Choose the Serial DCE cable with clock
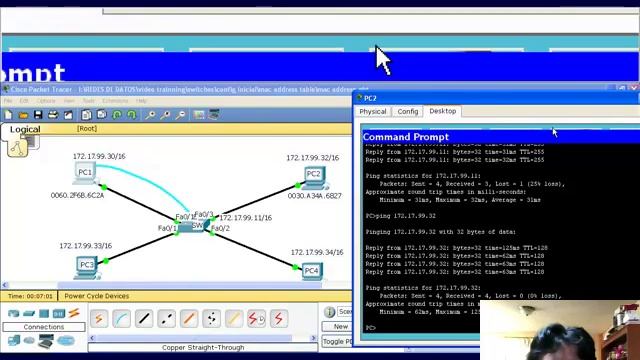This screenshot has width=640, height=360. 256,319
